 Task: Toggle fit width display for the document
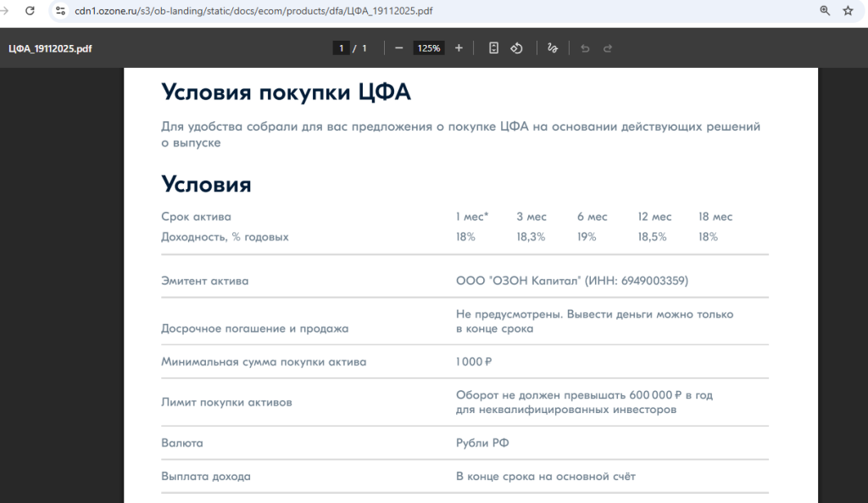(x=493, y=48)
